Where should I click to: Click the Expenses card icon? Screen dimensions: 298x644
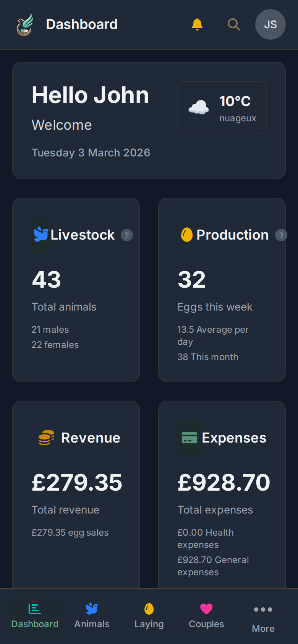click(x=189, y=438)
